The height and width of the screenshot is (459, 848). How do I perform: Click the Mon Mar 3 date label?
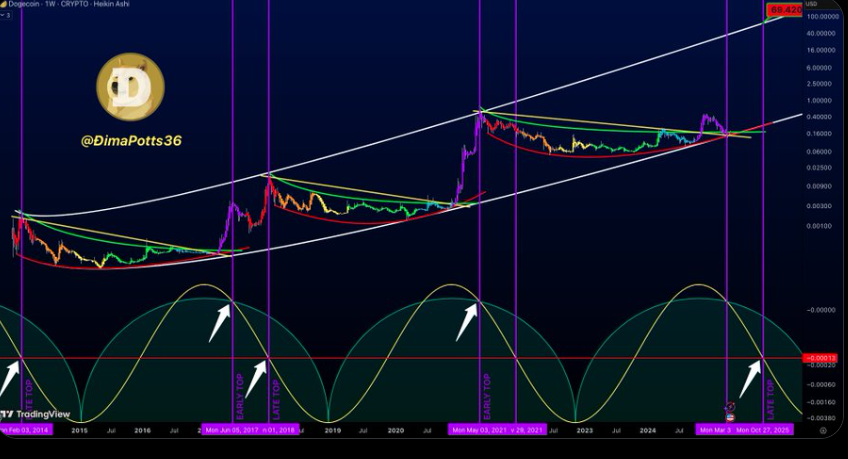click(x=713, y=430)
